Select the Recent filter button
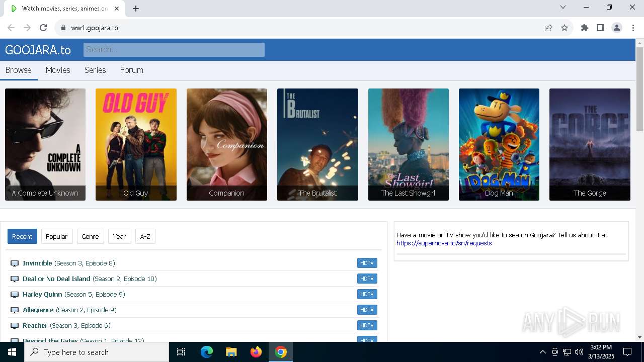The width and height of the screenshot is (644, 362). click(22, 236)
